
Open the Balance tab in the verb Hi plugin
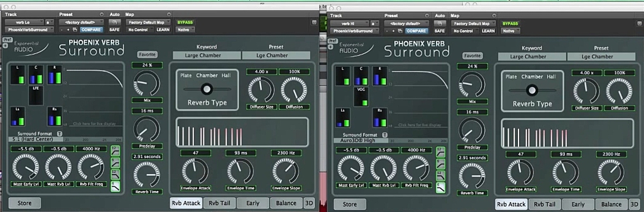pos(611,204)
